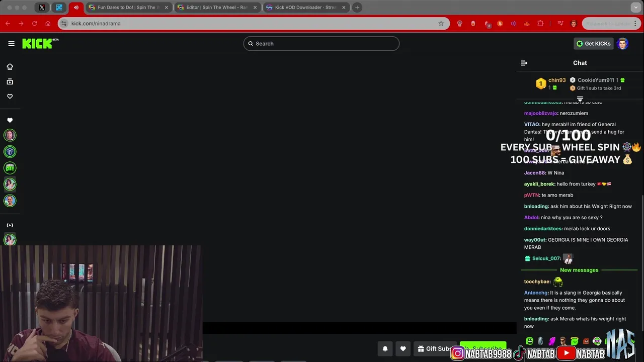
Task: Click chat username majooblizvajo
Action: 540,114
